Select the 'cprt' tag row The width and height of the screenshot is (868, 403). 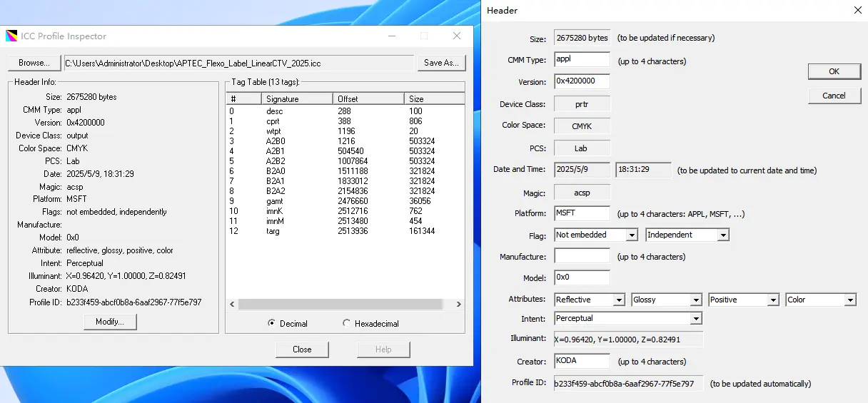[345, 121]
